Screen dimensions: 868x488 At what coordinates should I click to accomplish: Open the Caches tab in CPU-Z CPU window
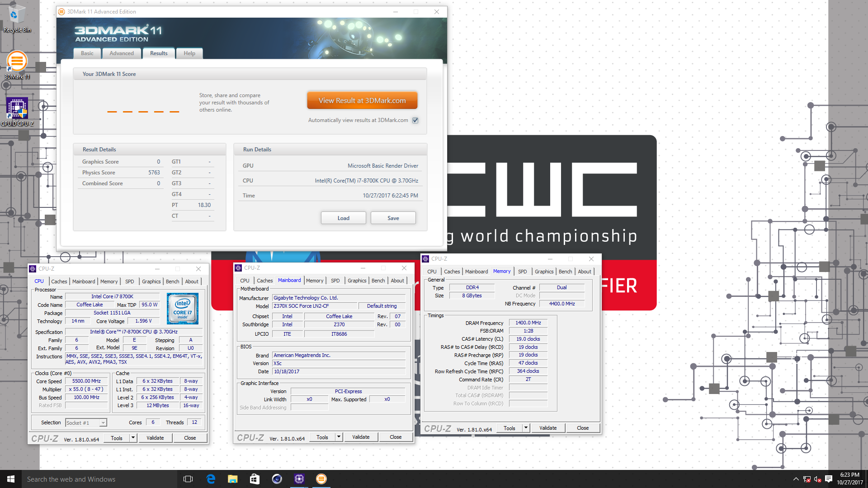click(59, 282)
